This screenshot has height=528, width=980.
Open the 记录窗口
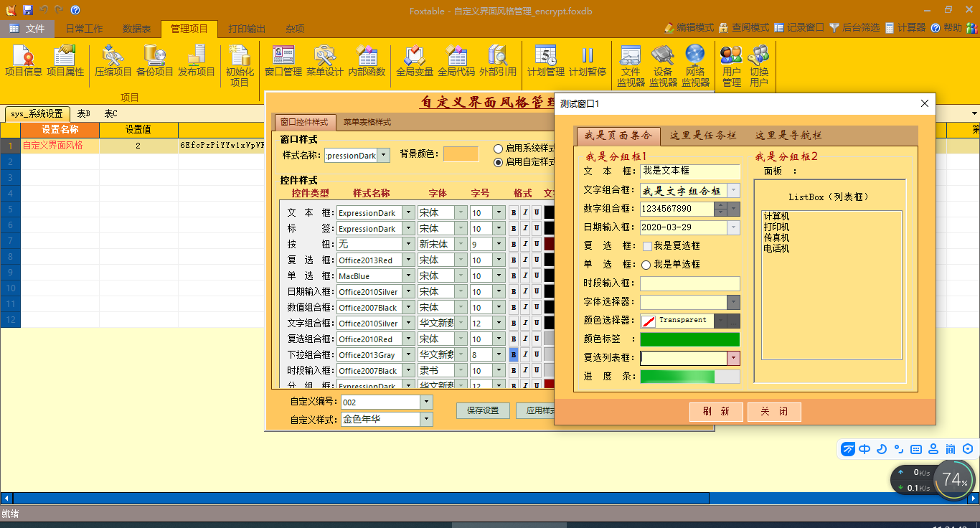coord(799,28)
